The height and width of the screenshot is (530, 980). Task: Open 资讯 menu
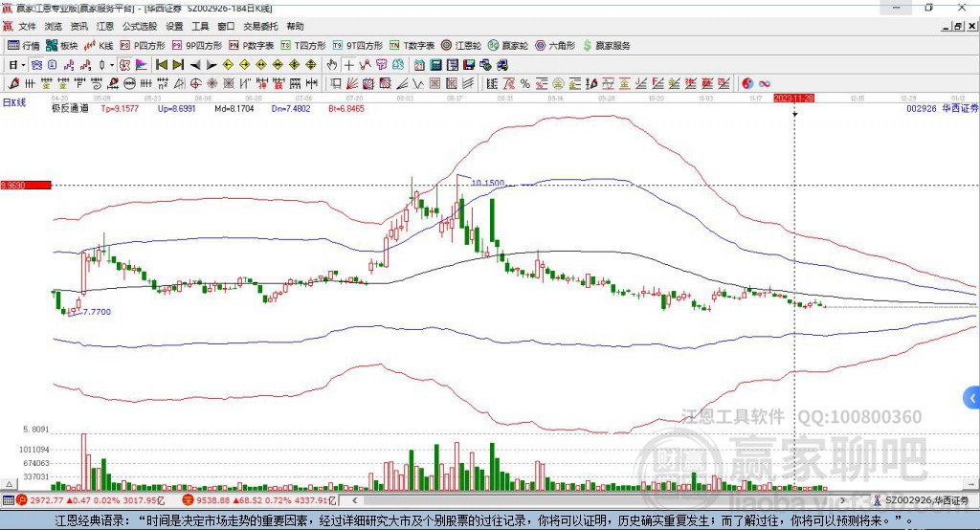pyautogui.click(x=78, y=26)
